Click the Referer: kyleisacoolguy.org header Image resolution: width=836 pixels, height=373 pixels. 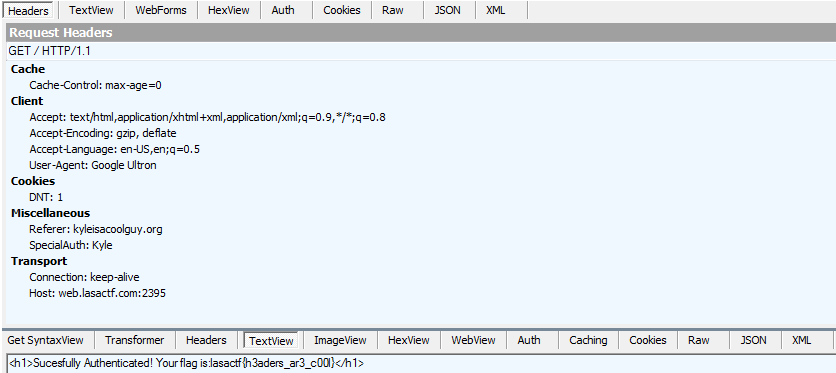pos(96,229)
